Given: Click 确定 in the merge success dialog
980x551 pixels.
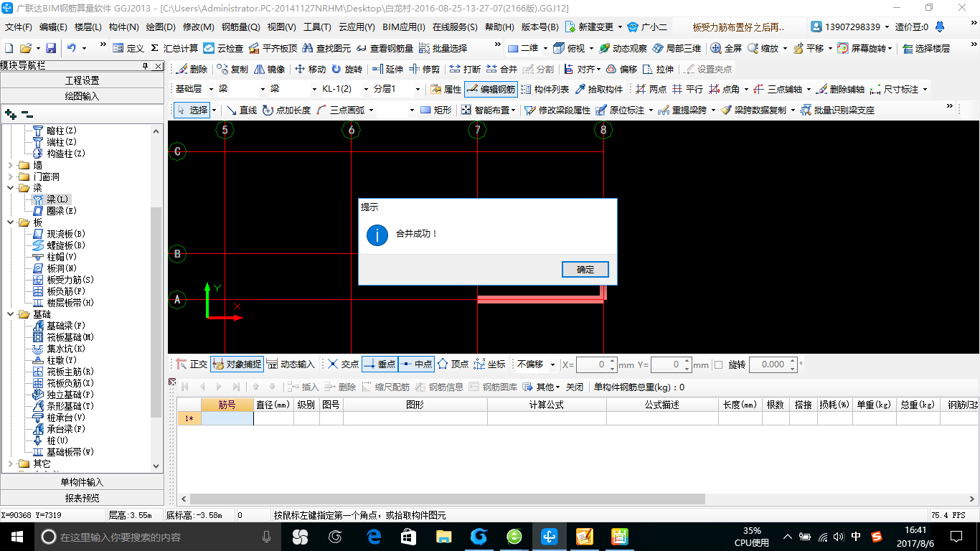Looking at the screenshot, I should [x=585, y=269].
